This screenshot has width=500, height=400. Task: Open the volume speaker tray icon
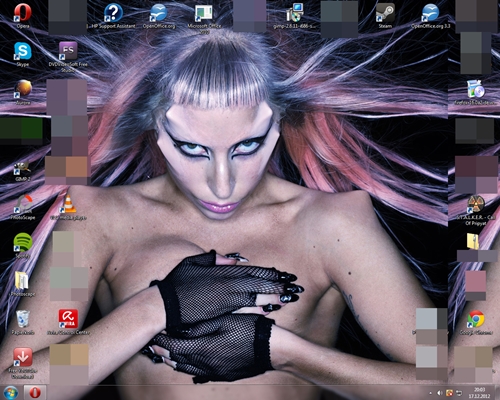point(440,393)
